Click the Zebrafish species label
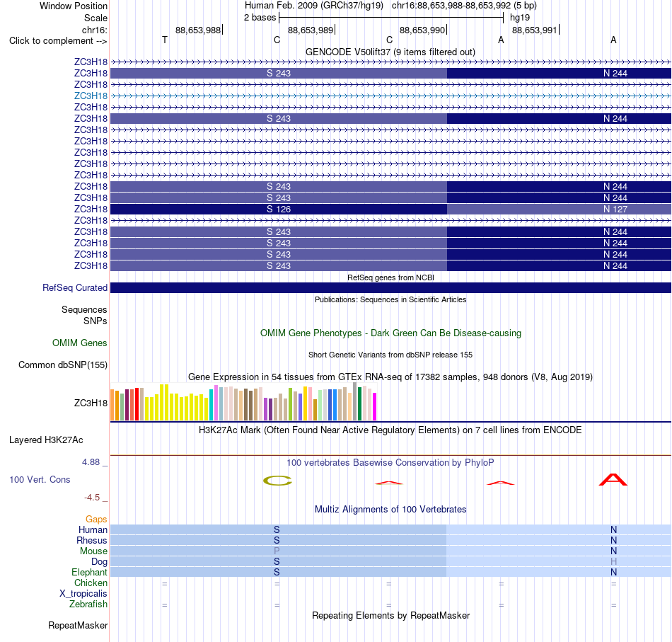672x642 pixels. (88, 604)
